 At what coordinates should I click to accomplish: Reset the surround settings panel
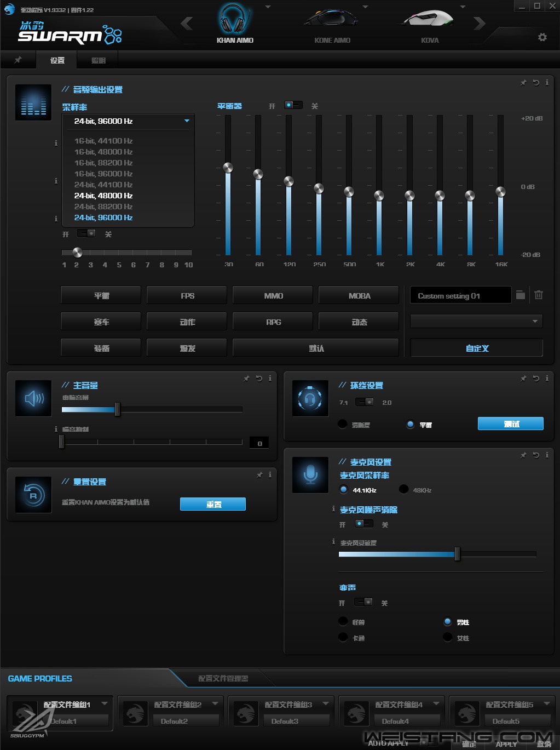coord(536,379)
